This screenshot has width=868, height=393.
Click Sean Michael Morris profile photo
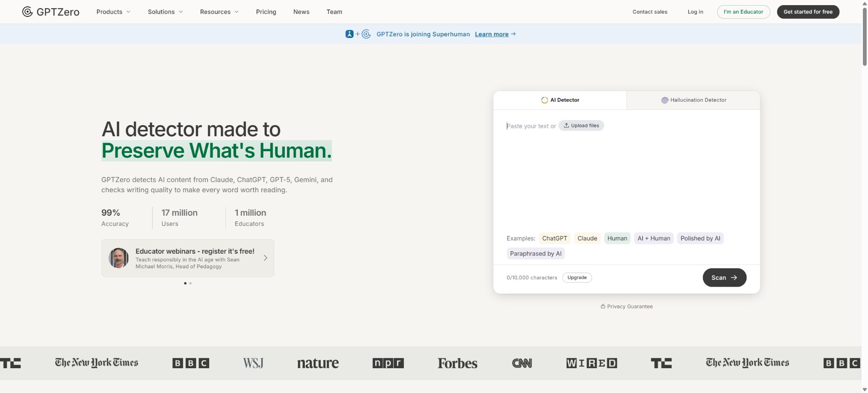(119, 258)
